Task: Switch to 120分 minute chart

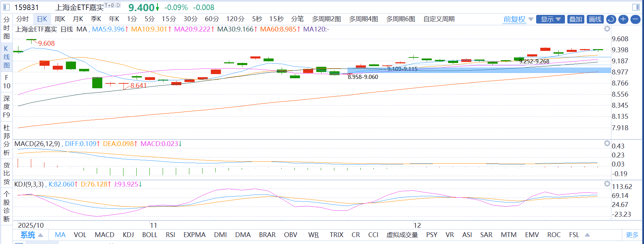Action: click(x=235, y=19)
